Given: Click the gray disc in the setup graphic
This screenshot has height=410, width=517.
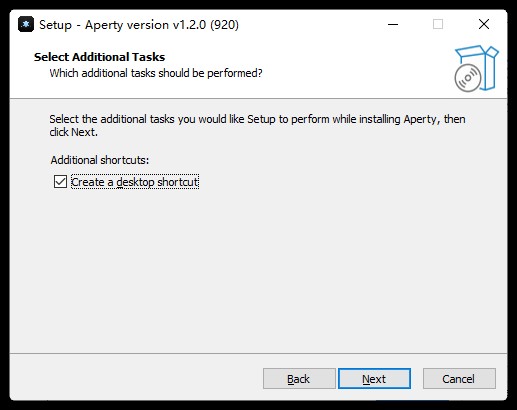Looking at the screenshot, I should tap(468, 78).
